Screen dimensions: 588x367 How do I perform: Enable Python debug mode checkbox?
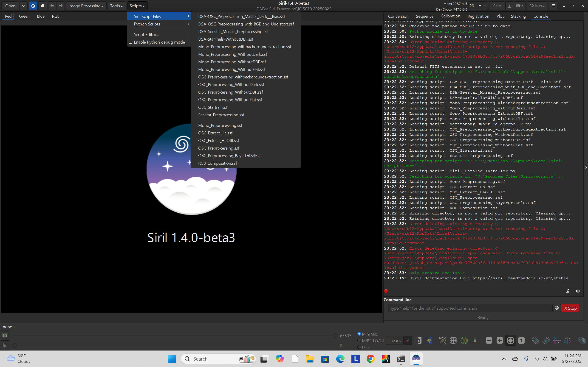coord(131,42)
